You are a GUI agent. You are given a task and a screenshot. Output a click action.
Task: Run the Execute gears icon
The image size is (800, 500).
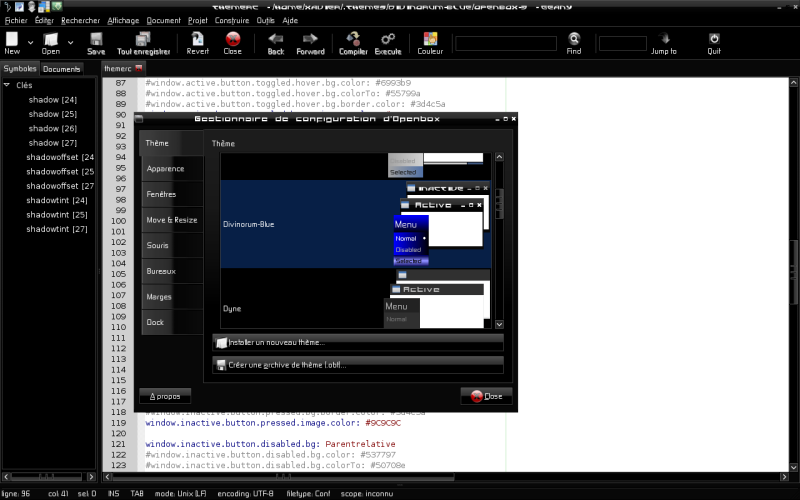pyautogui.click(x=388, y=39)
